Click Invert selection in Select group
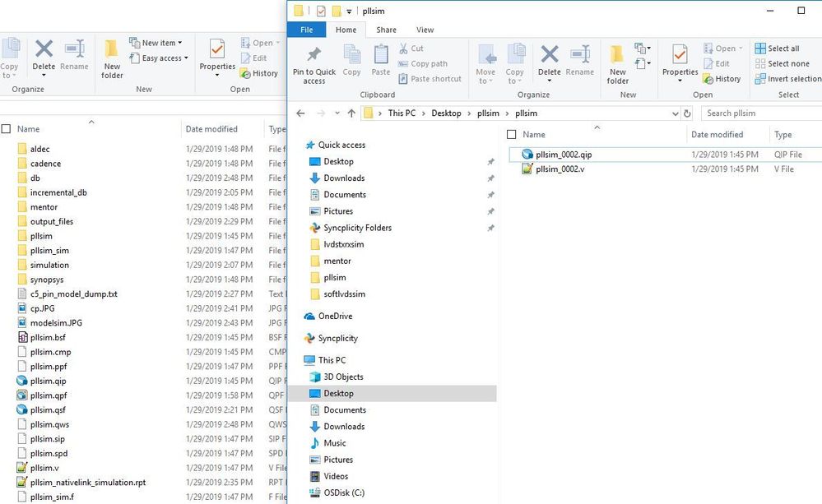Screen dimensions: 822x504 click(788, 79)
